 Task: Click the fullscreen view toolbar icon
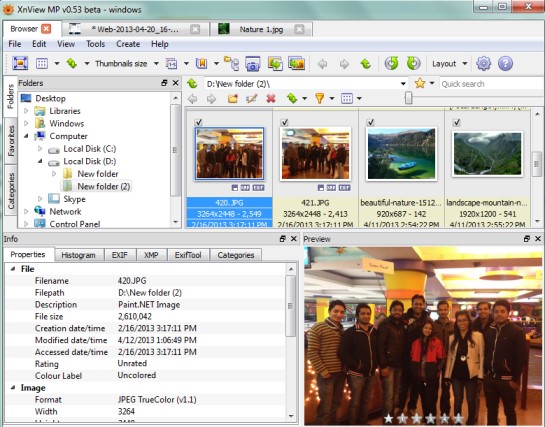pyautogui.click(x=20, y=64)
